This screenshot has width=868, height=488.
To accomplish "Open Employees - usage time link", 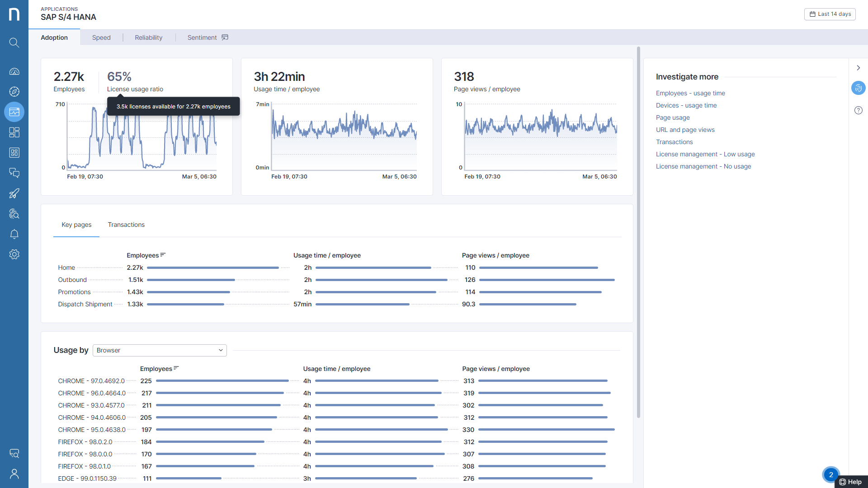I will tap(690, 93).
